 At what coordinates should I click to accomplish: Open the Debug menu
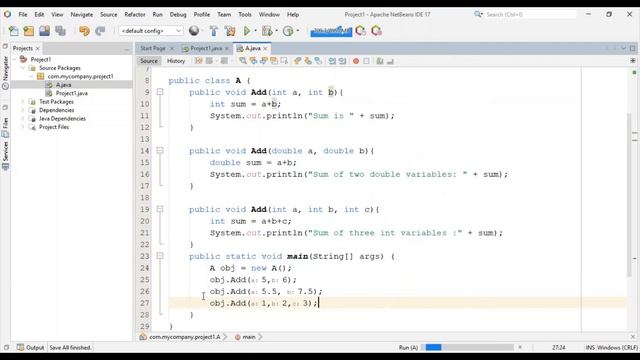point(178,14)
